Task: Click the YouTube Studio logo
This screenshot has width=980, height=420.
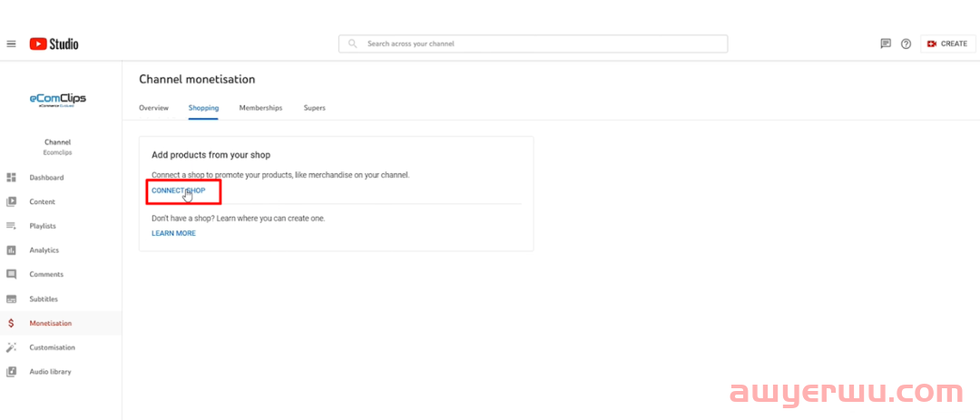Action: click(x=54, y=44)
